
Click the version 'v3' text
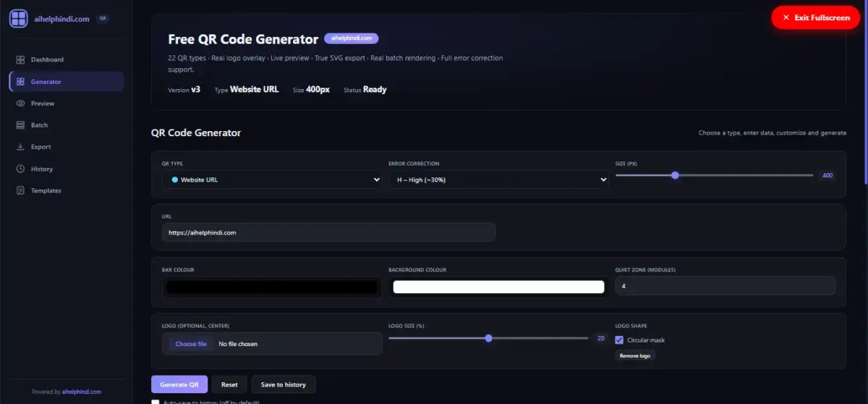pos(195,90)
